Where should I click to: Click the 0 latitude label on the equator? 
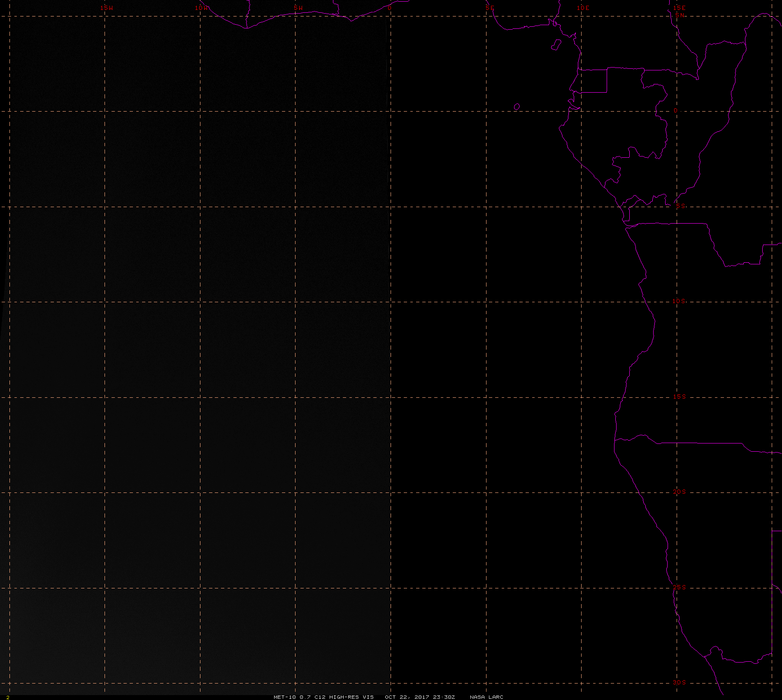pyautogui.click(x=675, y=111)
